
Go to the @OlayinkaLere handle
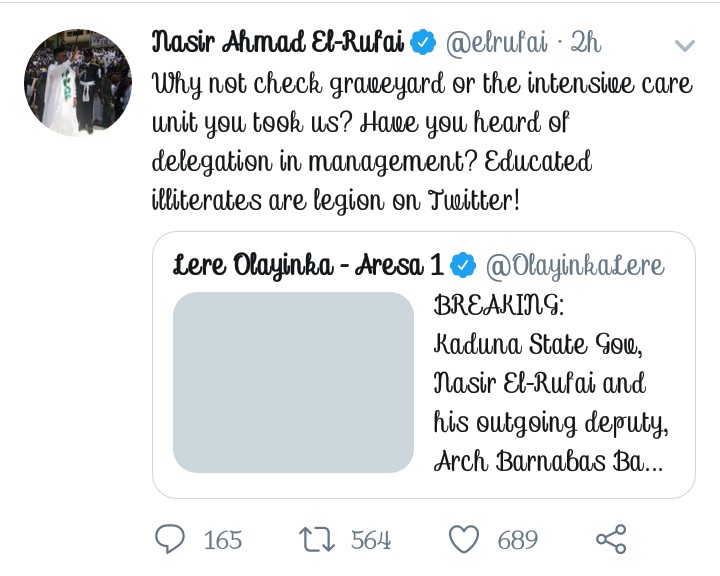click(574, 266)
